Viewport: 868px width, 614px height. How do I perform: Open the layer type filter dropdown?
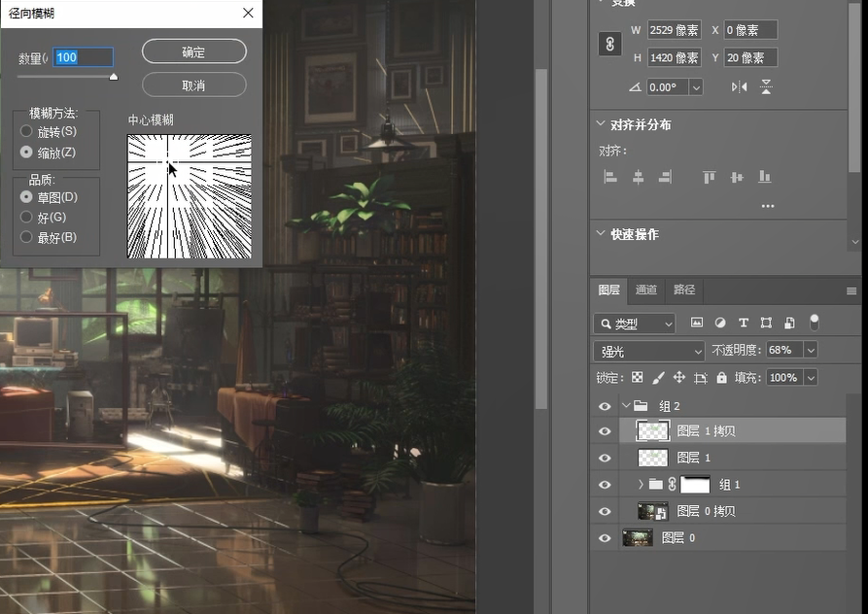tap(635, 324)
